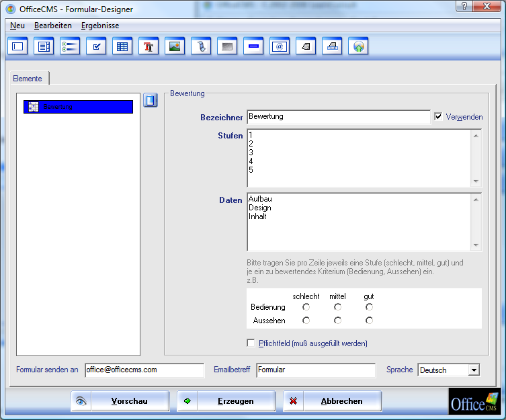Close the Formular-Designer window
The width and height of the screenshot is (506, 420).
point(487,6)
